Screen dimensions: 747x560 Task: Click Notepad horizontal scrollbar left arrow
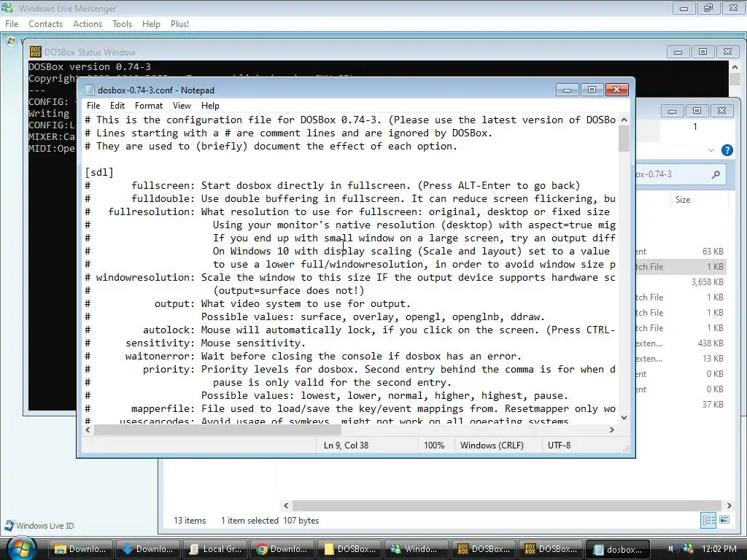88,429
